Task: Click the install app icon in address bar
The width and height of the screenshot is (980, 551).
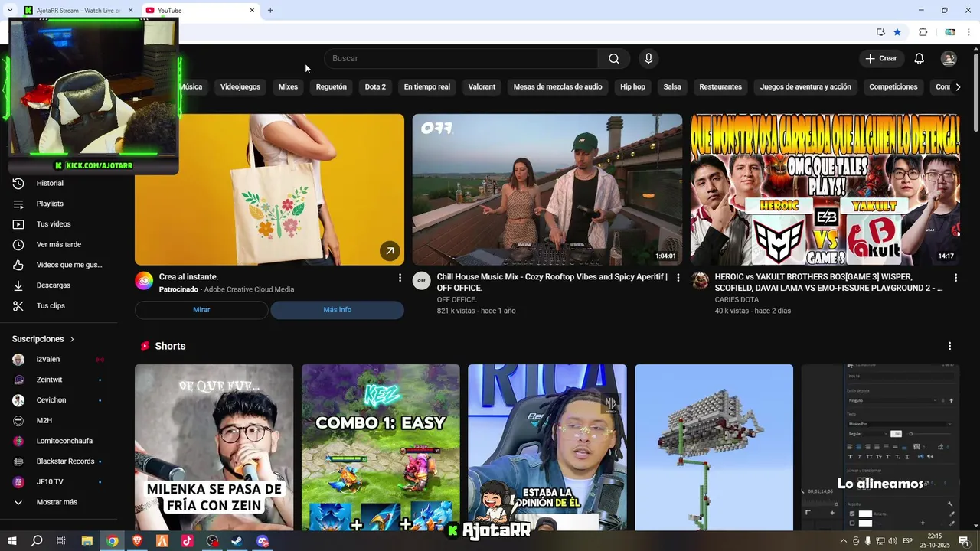Action: (880, 32)
